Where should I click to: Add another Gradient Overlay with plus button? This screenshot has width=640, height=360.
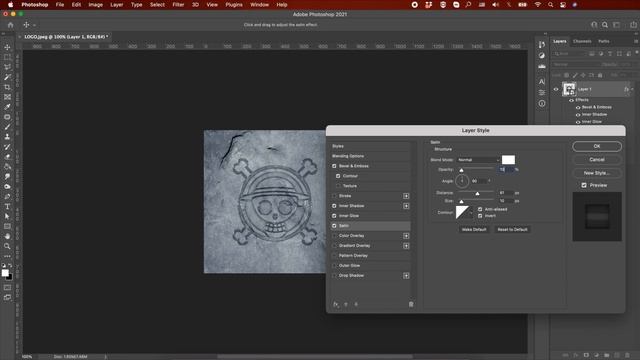[x=406, y=246]
